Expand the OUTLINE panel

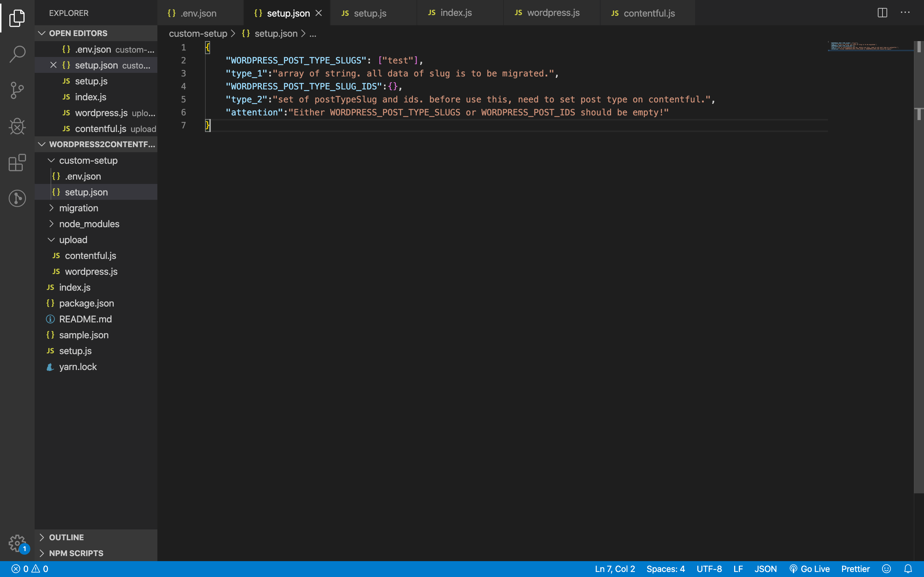point(66,537)
